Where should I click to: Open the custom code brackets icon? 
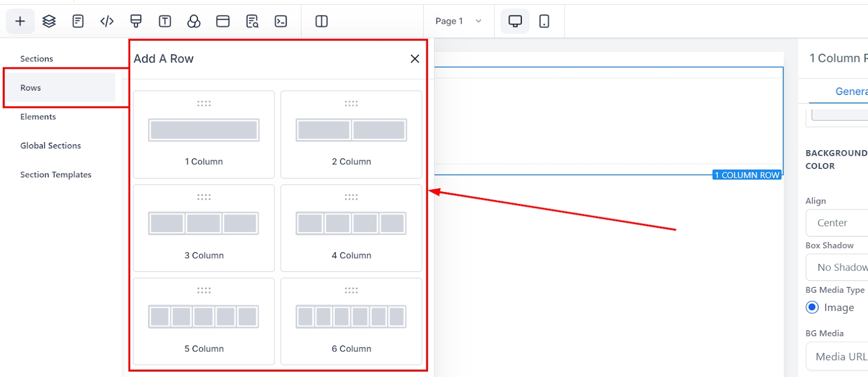pyautogui.click(x=107, y=21)
